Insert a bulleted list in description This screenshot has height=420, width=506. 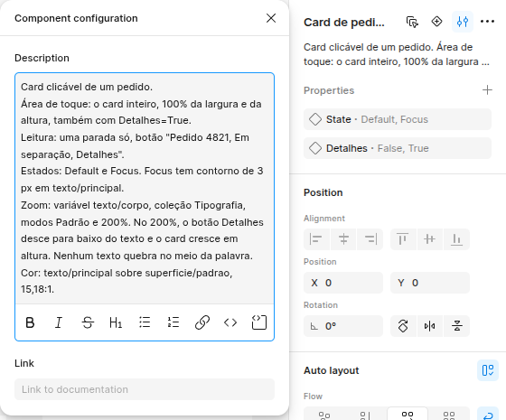click(145, 322)
